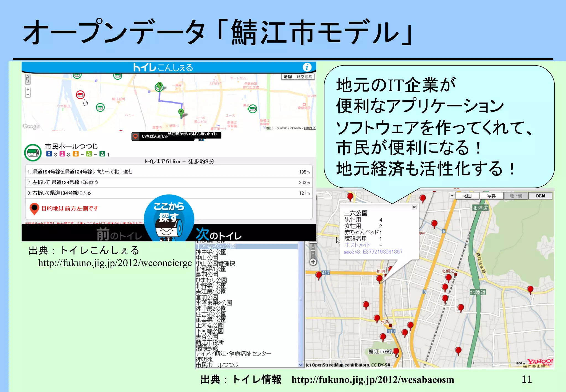566x392 pixels.
Task: Select the red toilet marker on the Google map
Action: click(x=80, y=95)
